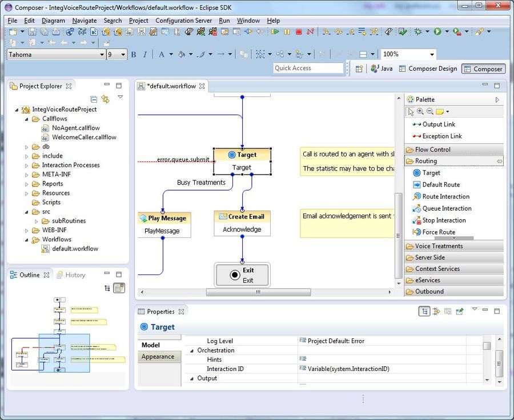Click the Disconnect debug toolbar icon
Image resolution: width=514 pixels, height=420 pixels.
click(x=310, y=31)
